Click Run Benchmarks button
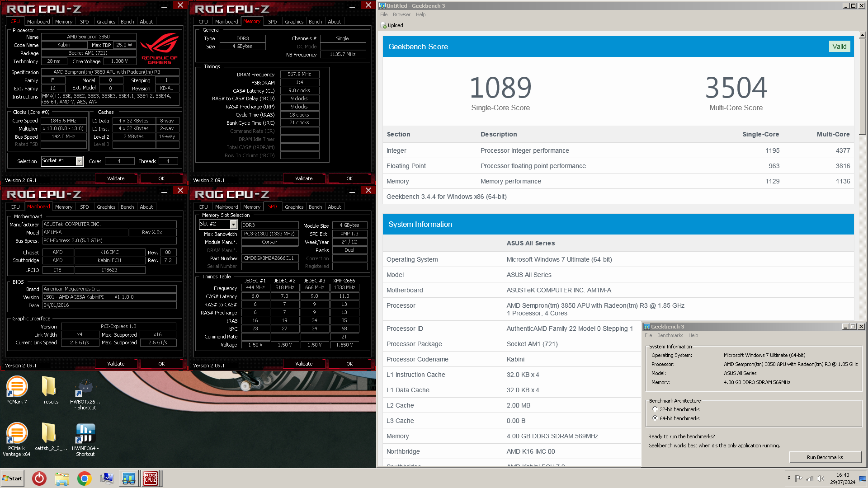This screenshot has width=868, height=488. (x=825, y=457)
